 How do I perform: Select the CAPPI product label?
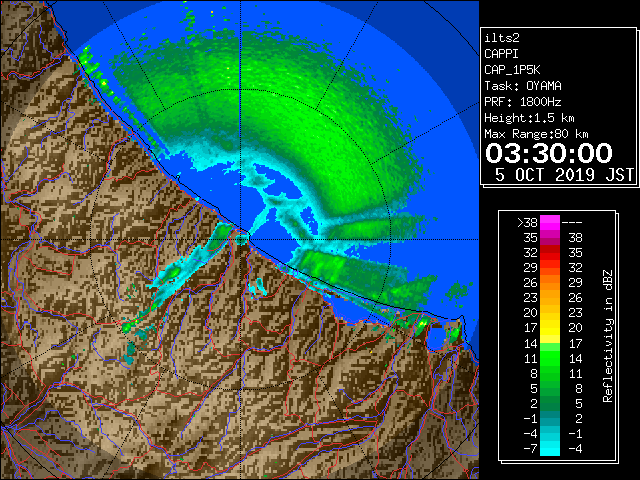pyautogui.click(x=501, y=54)
